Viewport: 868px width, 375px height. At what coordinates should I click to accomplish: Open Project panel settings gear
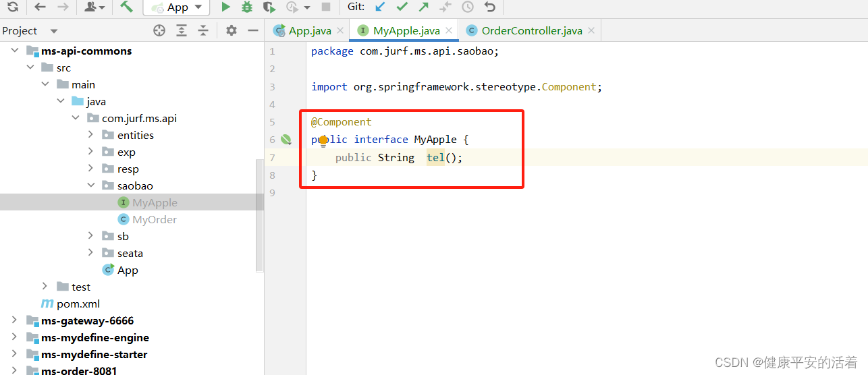pos(232,30)
